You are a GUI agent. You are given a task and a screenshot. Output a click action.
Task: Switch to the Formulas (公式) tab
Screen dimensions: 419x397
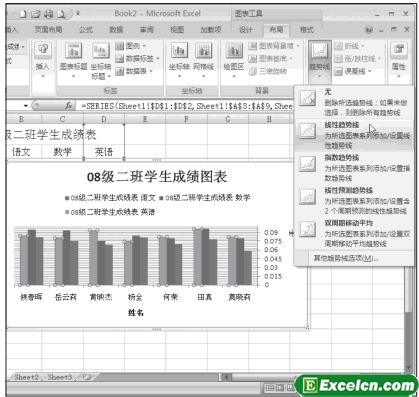(x=86, y=30)
